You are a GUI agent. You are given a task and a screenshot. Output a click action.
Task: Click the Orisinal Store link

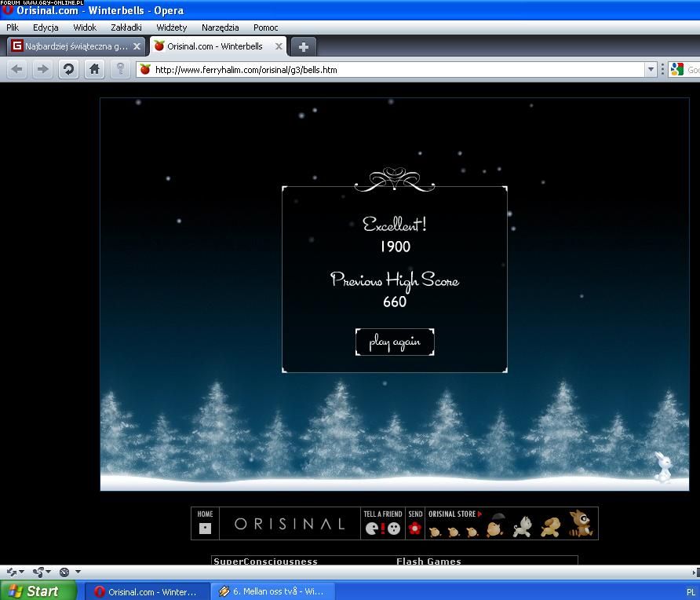454,514
